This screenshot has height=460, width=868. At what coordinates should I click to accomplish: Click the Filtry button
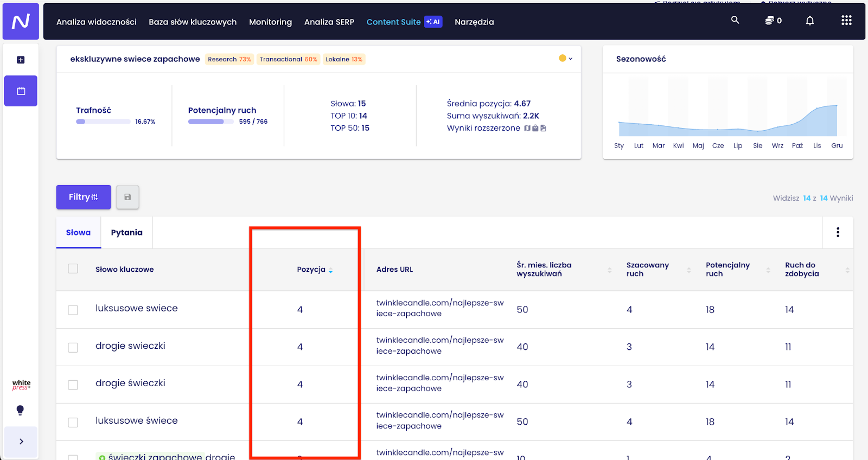tap(84, 197)
